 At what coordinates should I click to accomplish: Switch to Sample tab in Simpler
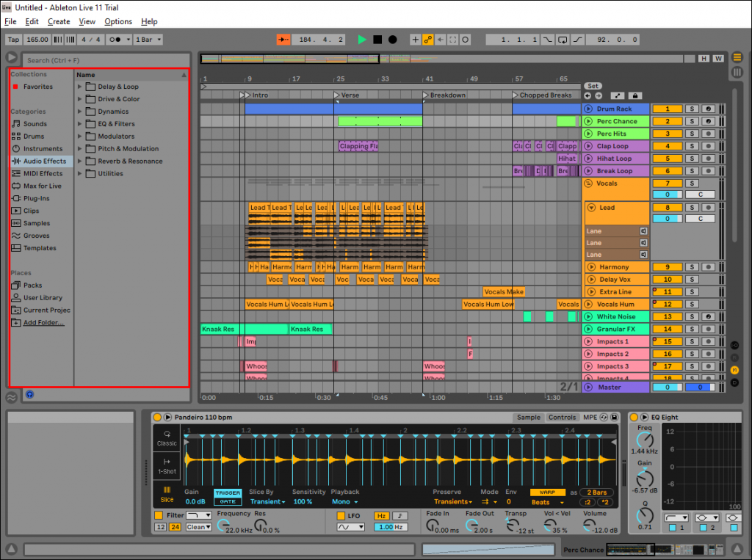click(529, 418)
